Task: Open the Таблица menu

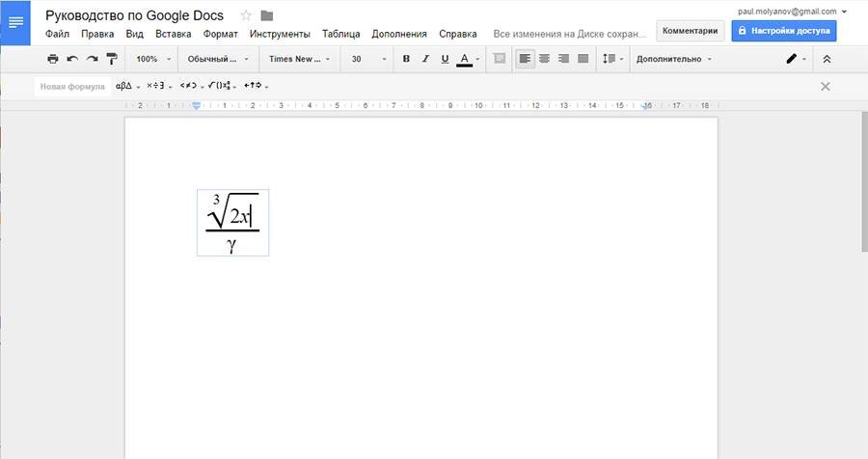Action: point(341,34)
